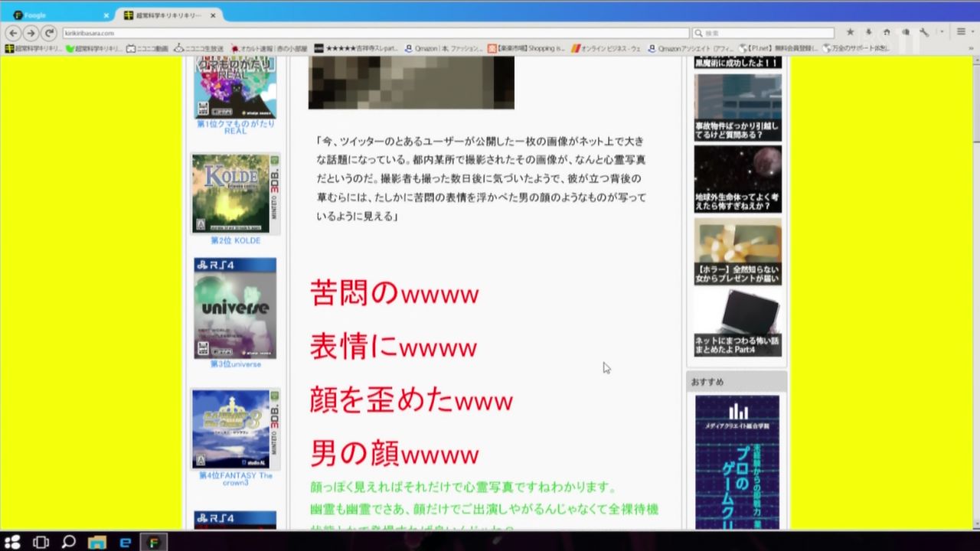Click the 第2位 KOLDE link
Viewport: 980px width, 551px height.
[x=236, y=240]
